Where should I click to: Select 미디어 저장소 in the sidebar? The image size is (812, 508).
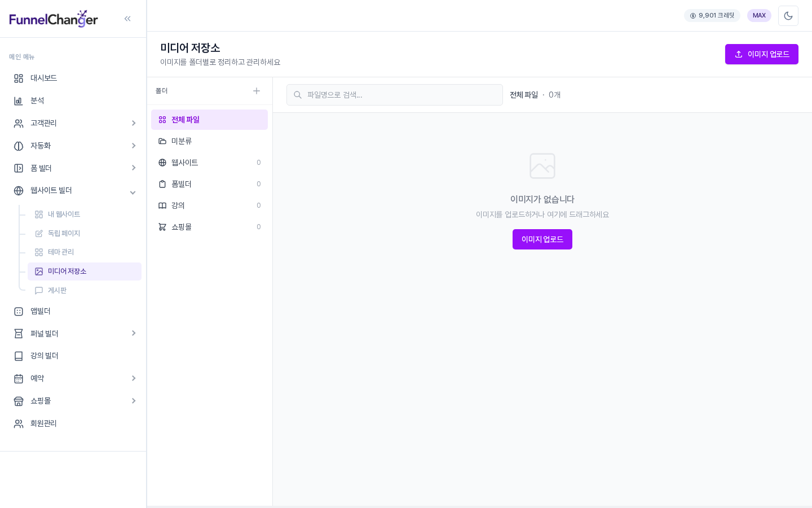(85, 271)
